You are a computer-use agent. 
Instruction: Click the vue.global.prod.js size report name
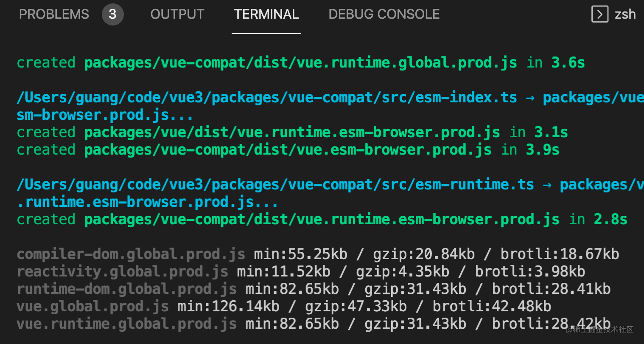coord(92,307)
